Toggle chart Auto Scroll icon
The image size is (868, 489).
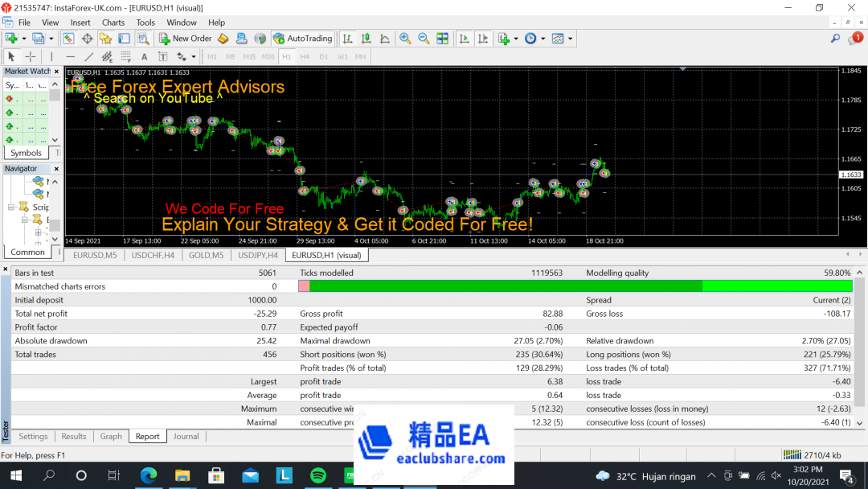pos(465,39)
